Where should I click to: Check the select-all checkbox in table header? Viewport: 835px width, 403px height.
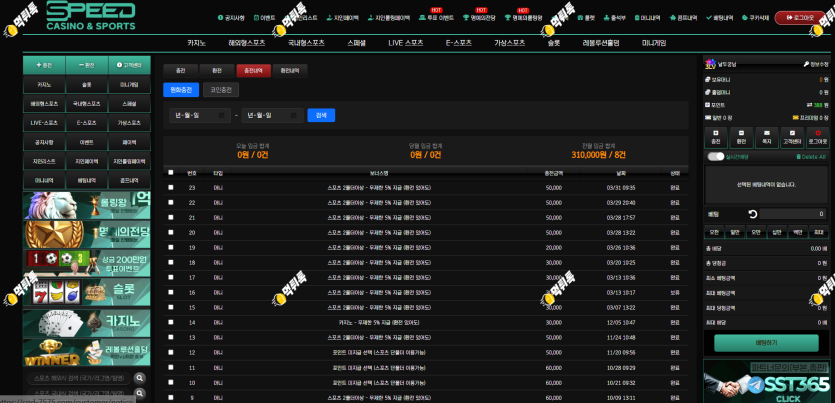170,172
